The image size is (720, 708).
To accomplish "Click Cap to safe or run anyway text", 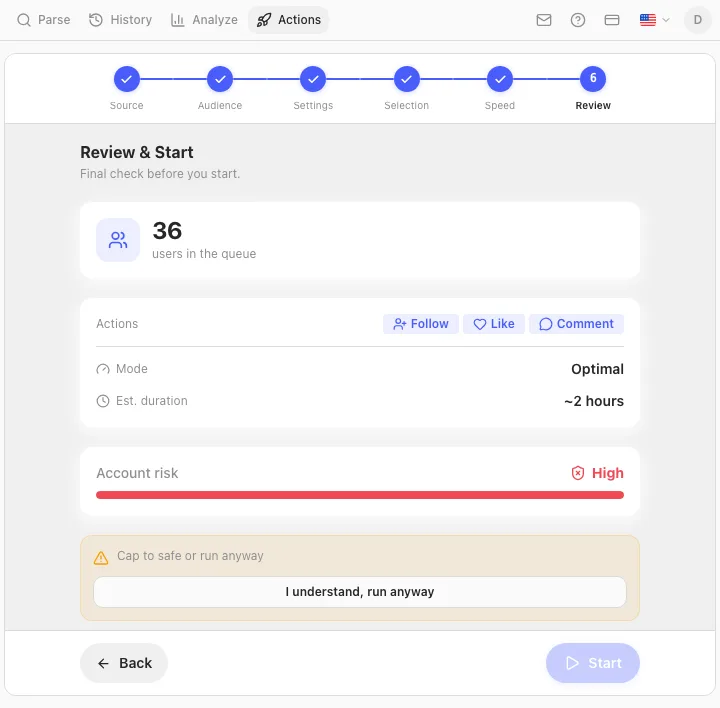I will 190,556.
